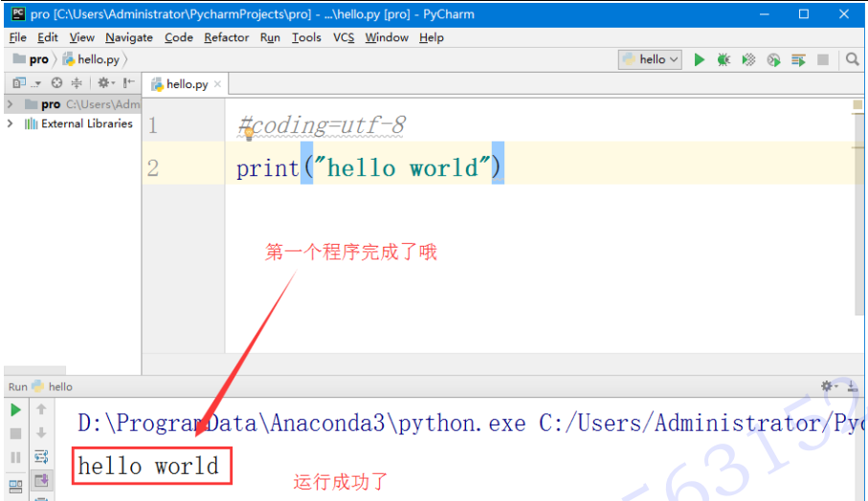Collapse all in Project panel toolbar

77,83
